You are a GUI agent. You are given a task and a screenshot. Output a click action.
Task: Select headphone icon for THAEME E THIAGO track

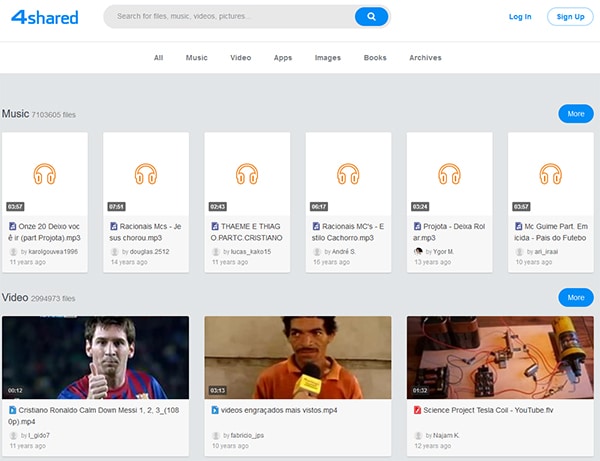pyautogui.click(x=247, y=174)
